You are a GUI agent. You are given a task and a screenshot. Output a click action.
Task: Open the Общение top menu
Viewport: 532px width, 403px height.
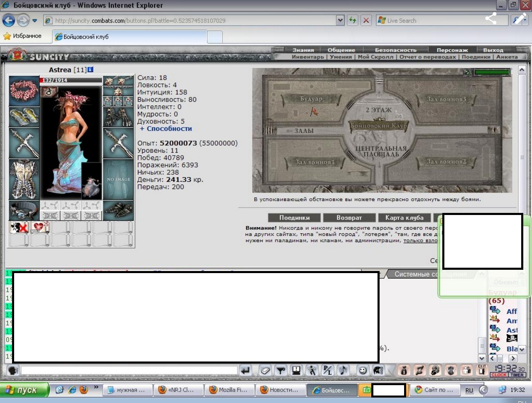coord(341,50)
